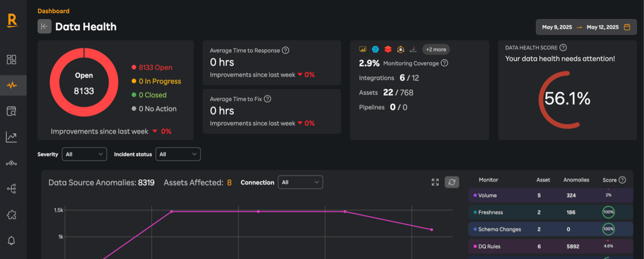The image size is (644, 259).
Task: Select the DQ Rules monitor row
Action: coord(551,246)
